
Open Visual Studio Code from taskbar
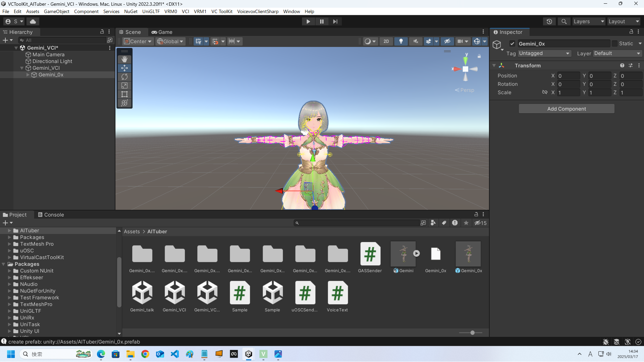175,354
